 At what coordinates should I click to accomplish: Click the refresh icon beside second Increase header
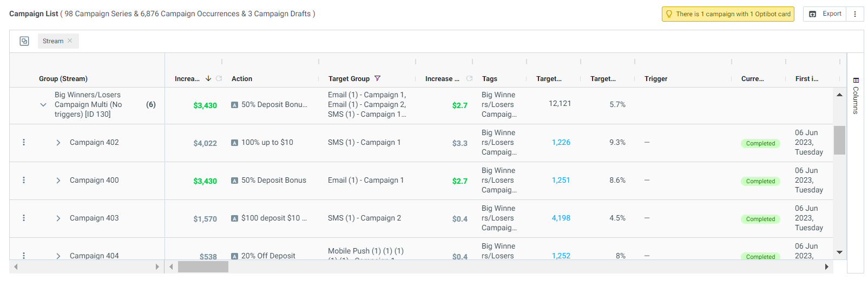[x=469, y=78]
